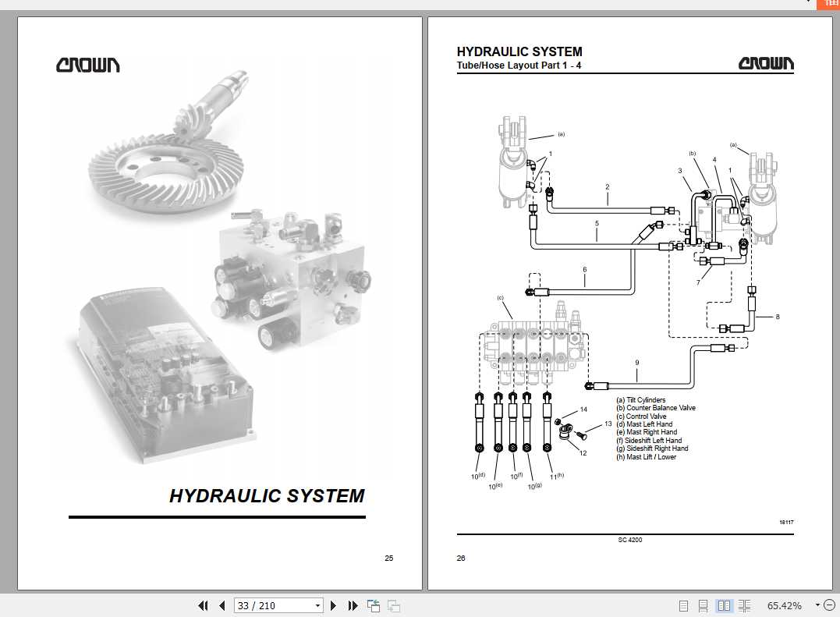840x617 pixels.
Task: Click callout 13 near the screw part
Action: 608,424
